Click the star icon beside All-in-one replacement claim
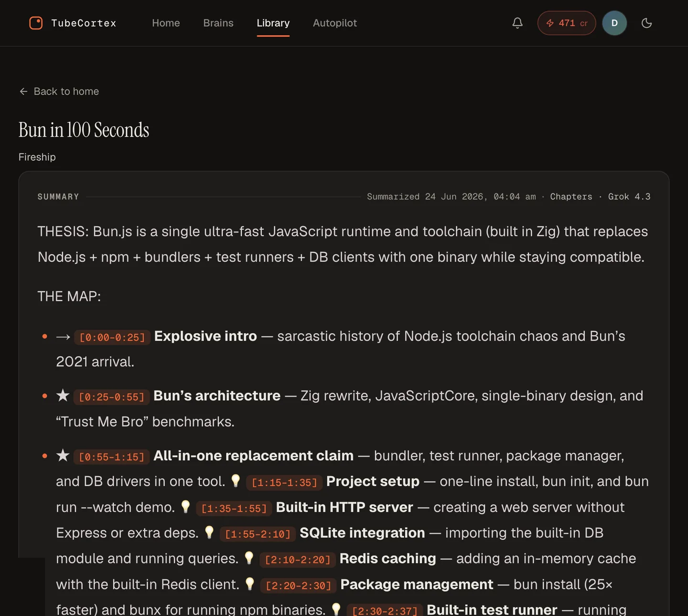The height and width of the screenshot is (616, 688). (x=63, y=456)
